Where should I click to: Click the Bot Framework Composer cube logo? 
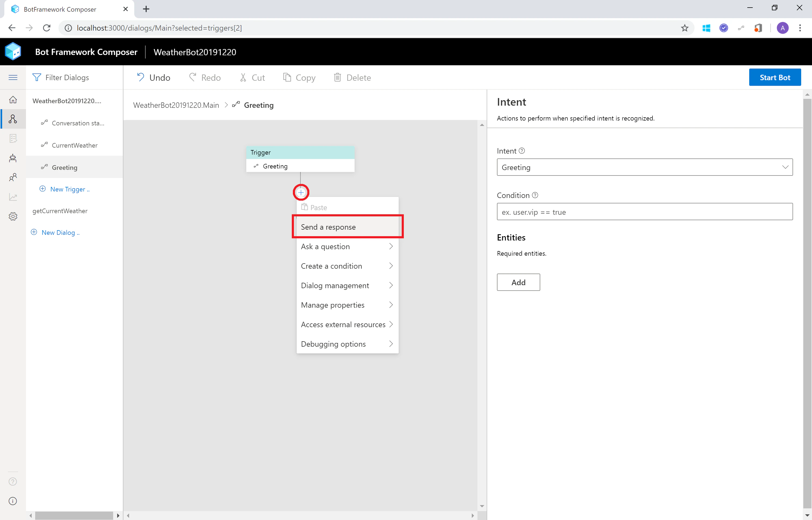[13, 52]
